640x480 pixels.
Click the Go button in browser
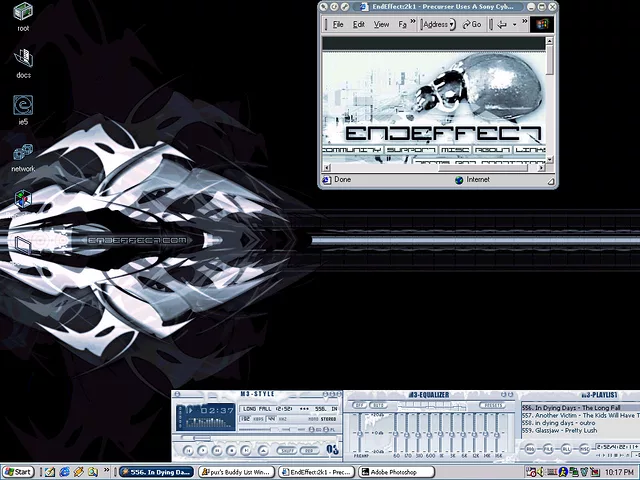[472, 24]
